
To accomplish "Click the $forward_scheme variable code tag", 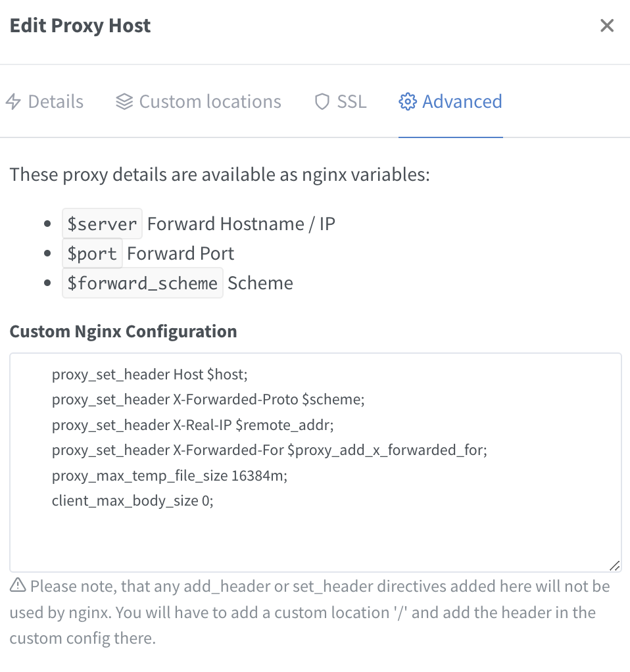I will tap(142, 283).
